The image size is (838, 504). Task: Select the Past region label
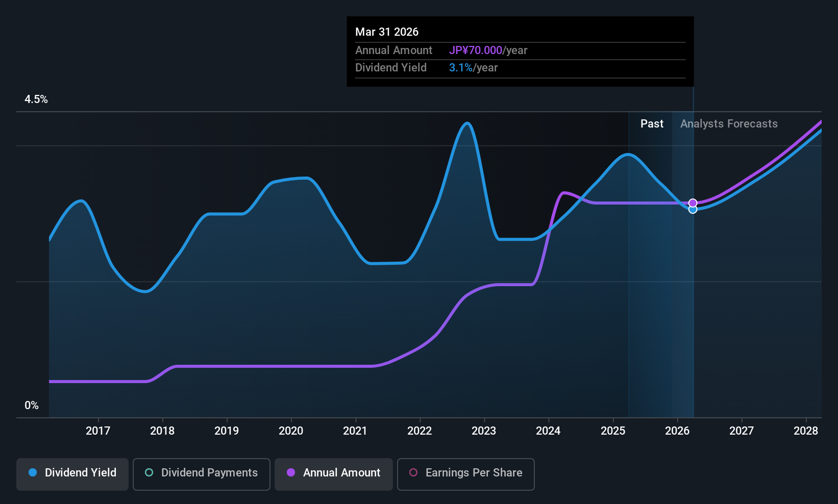pos(652,124)
